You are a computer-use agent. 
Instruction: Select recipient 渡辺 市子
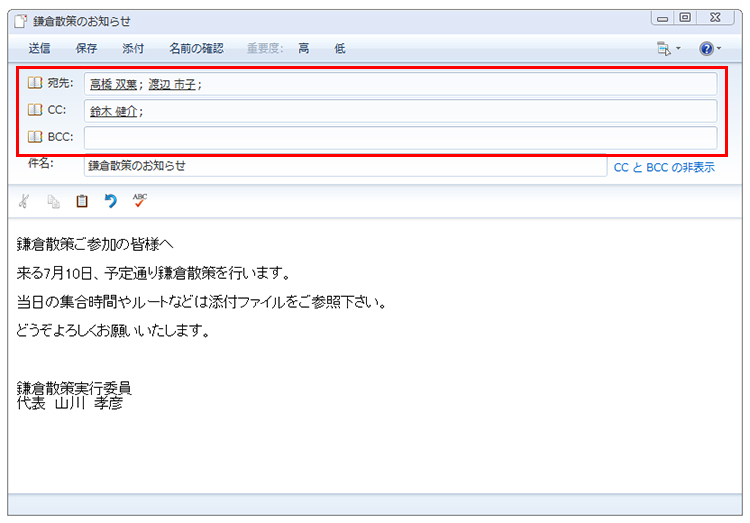pyautogui.click(x=172, y=85)
